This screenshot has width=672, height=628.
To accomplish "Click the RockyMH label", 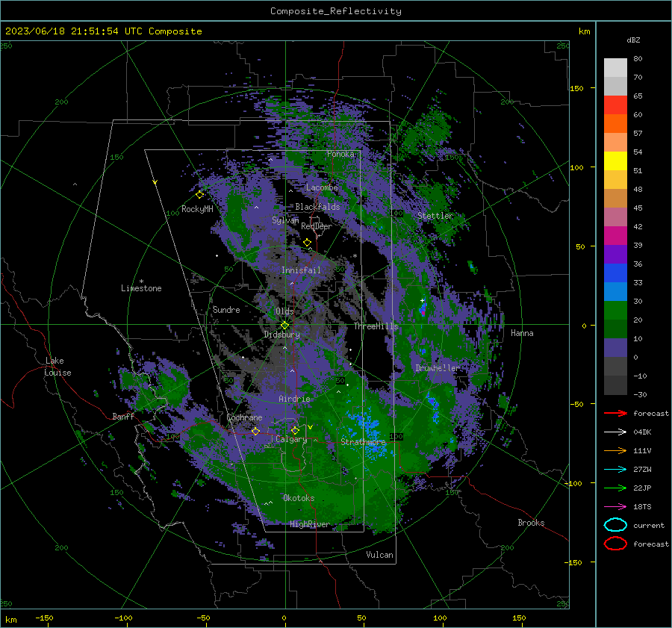I will [197, 209].
